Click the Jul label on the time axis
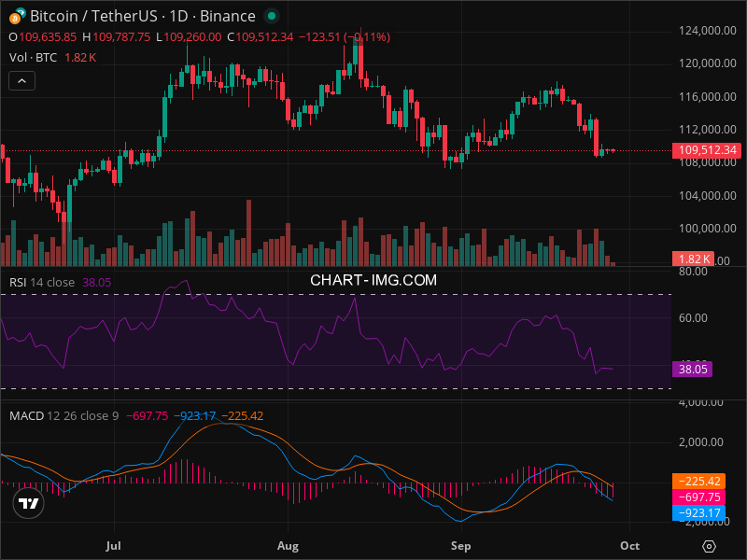The height and width of the screenshot is (560, 747). (x=114, y=545)
